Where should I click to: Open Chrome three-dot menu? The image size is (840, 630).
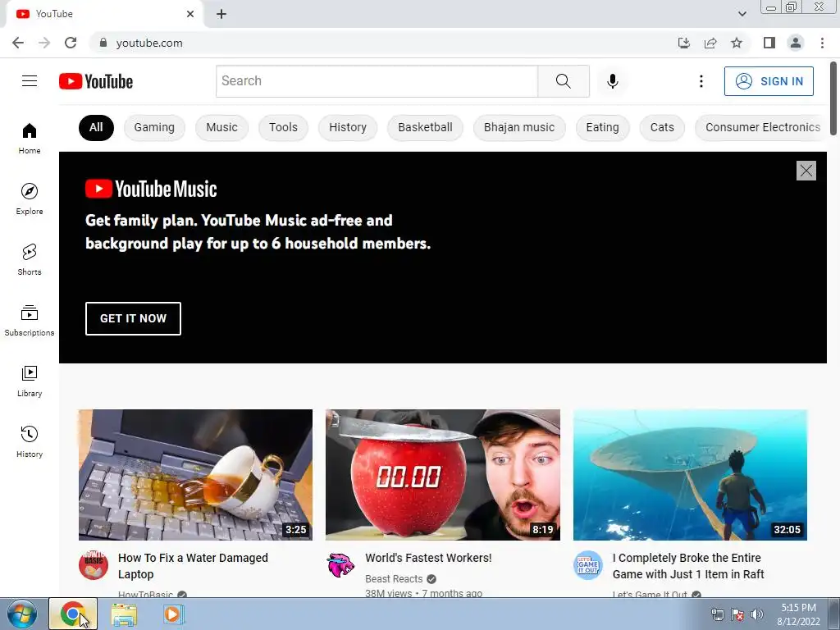(822, 43)
